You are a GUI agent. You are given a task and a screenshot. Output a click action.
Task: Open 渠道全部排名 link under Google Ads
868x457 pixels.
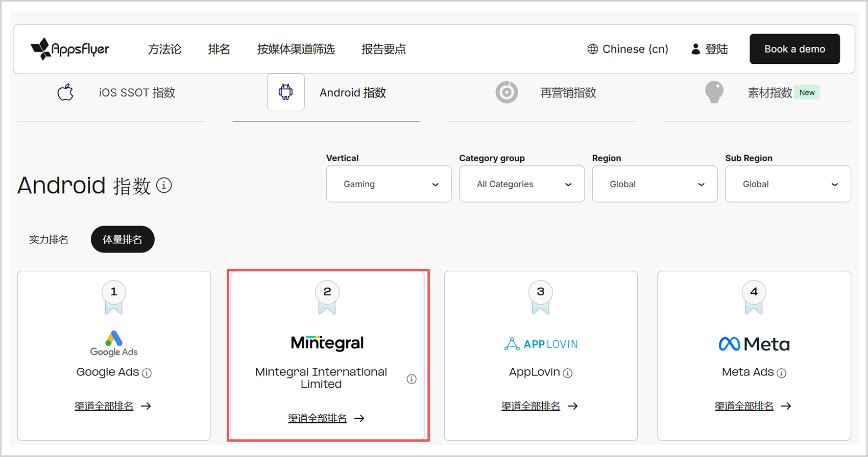pos(104,406)
